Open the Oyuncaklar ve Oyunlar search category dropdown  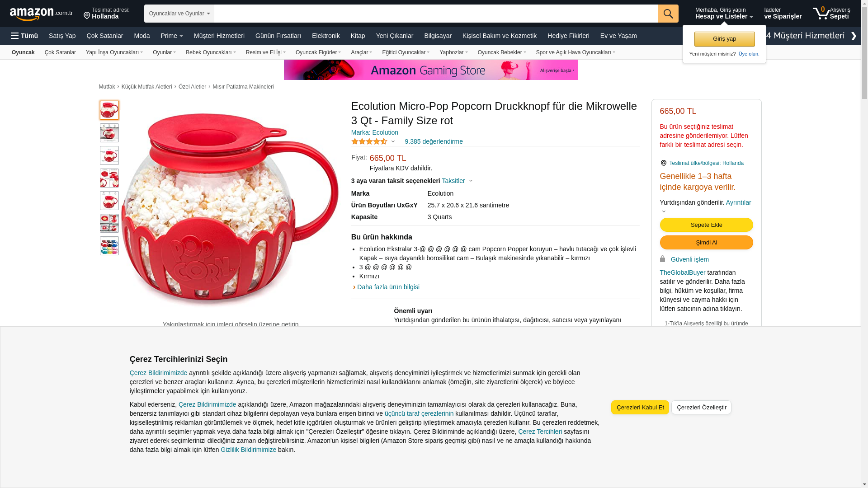click(179, 14)
